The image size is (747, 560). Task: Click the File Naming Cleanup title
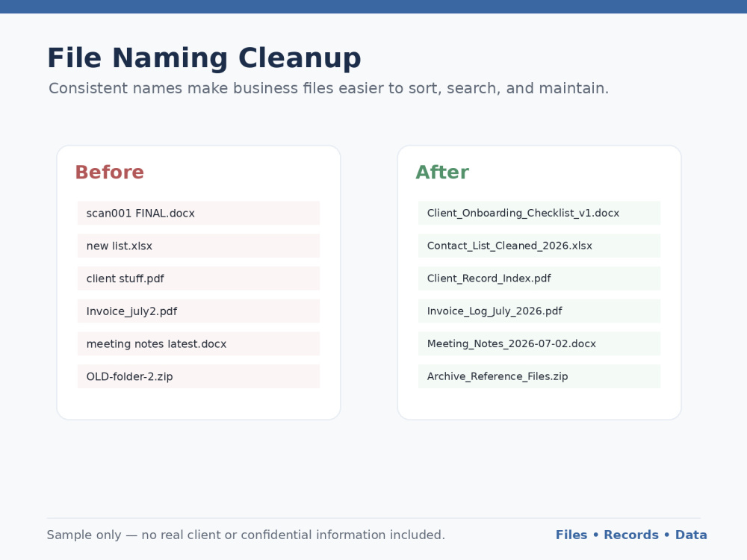coord(205,58)
